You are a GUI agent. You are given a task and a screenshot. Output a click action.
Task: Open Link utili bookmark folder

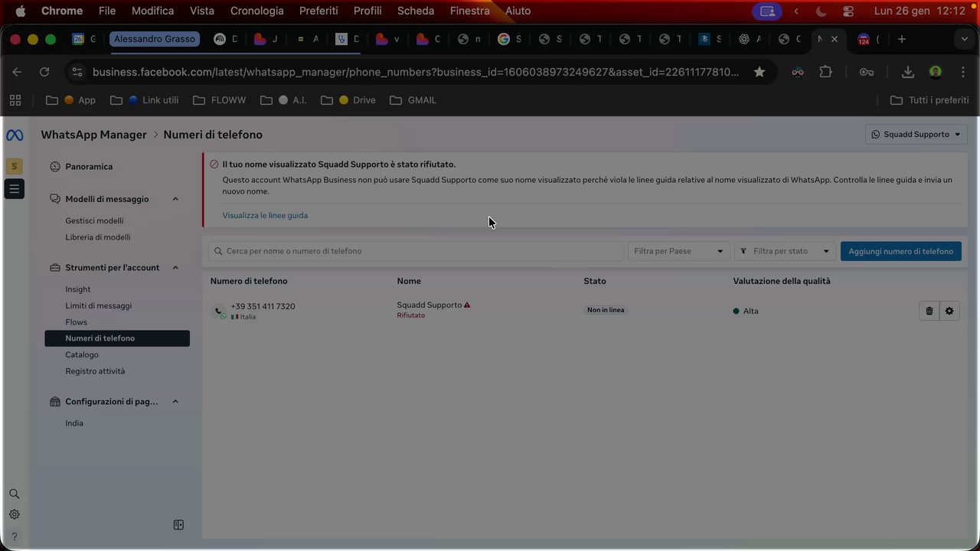145,100
